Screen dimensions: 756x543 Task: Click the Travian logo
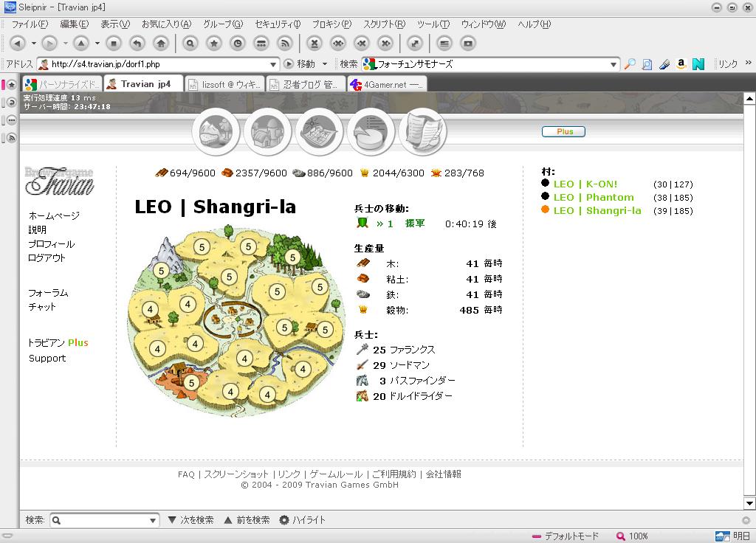[x=59, y=181]
